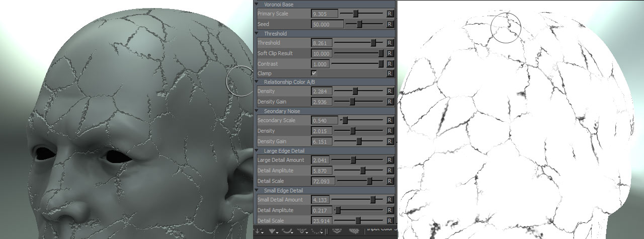Reset Large Detail Amount via R button
The image size is (644, 239).
[x=390, y=160]
